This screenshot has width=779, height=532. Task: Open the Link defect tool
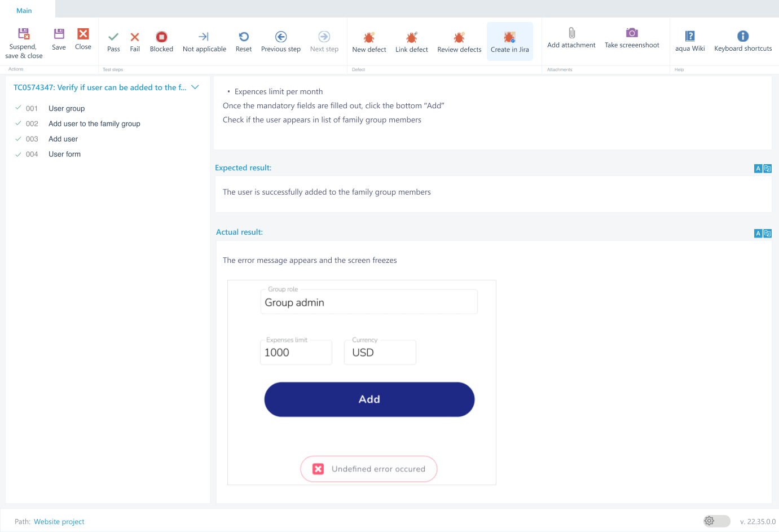(412, 41)
